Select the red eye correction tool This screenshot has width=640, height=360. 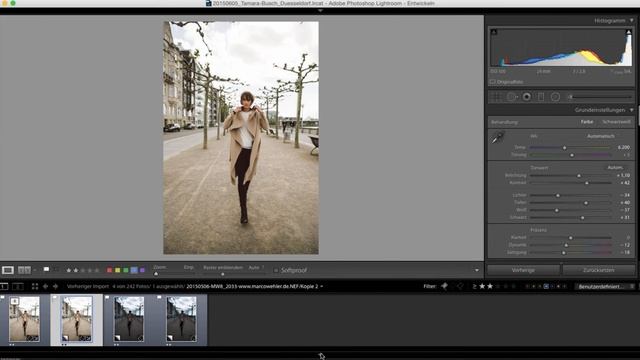527,97
